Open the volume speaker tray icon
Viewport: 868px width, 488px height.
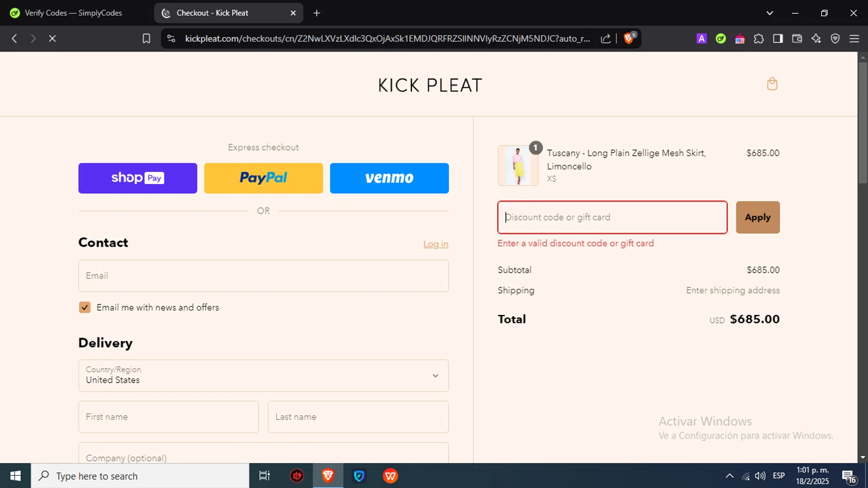(760, 476)
